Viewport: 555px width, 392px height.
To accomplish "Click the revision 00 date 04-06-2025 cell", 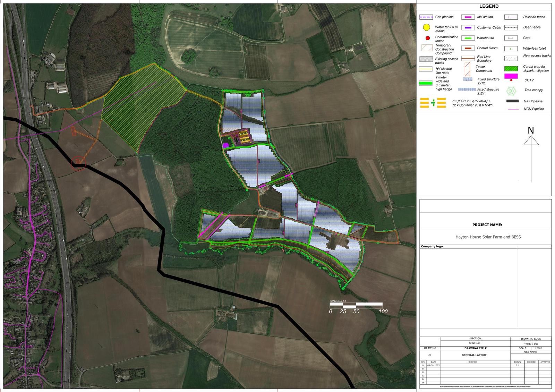I will tap(433, 365).
